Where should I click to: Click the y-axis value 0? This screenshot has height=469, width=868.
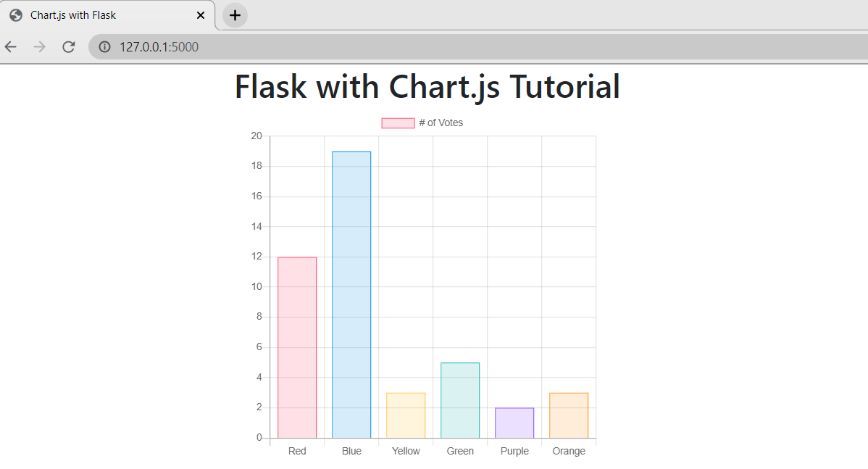259,437
